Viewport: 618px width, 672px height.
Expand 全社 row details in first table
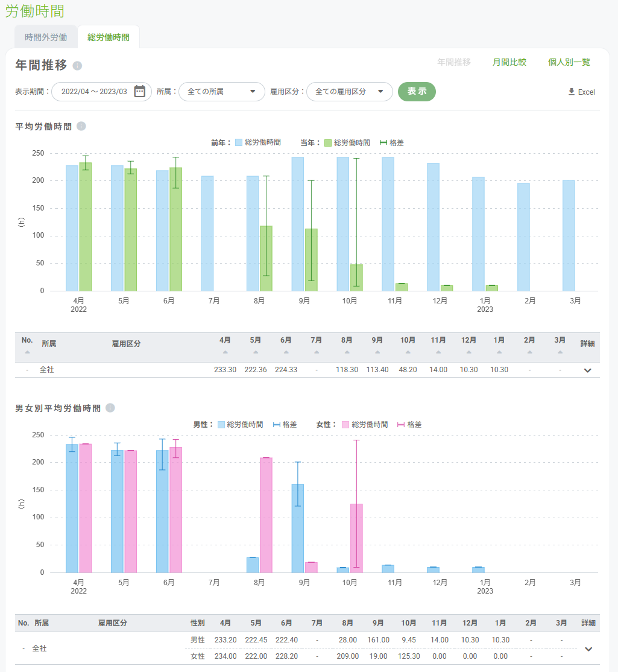click(x=588, y=370)
